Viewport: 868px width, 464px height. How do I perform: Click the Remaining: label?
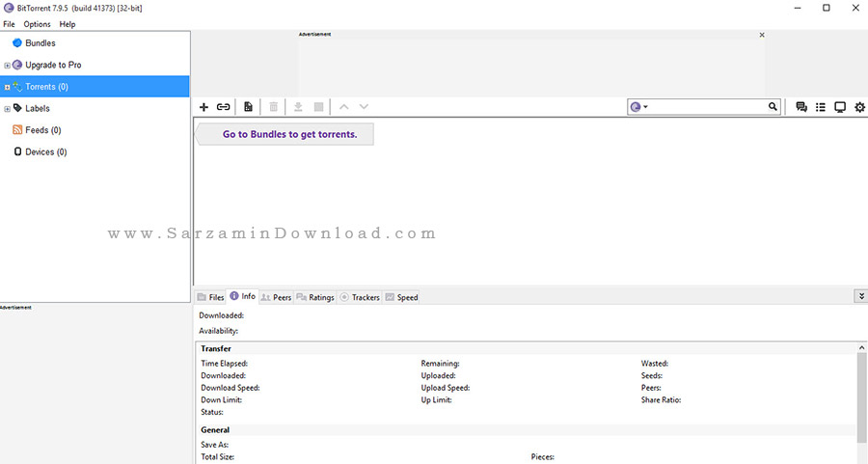[x=440, y=364]
